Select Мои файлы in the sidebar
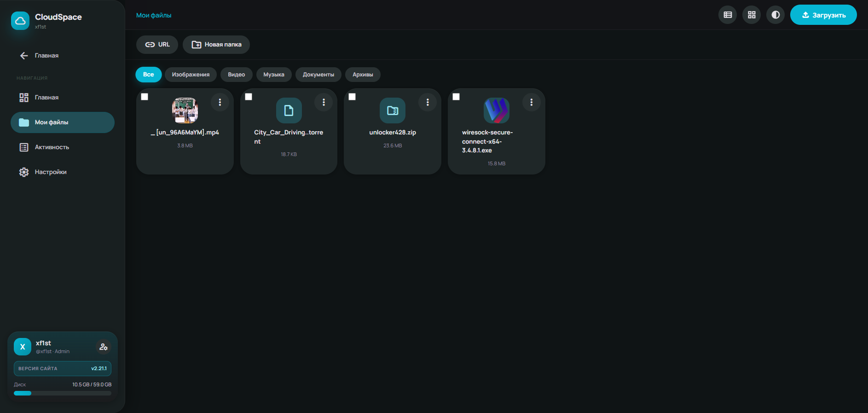 coord(63,122)
